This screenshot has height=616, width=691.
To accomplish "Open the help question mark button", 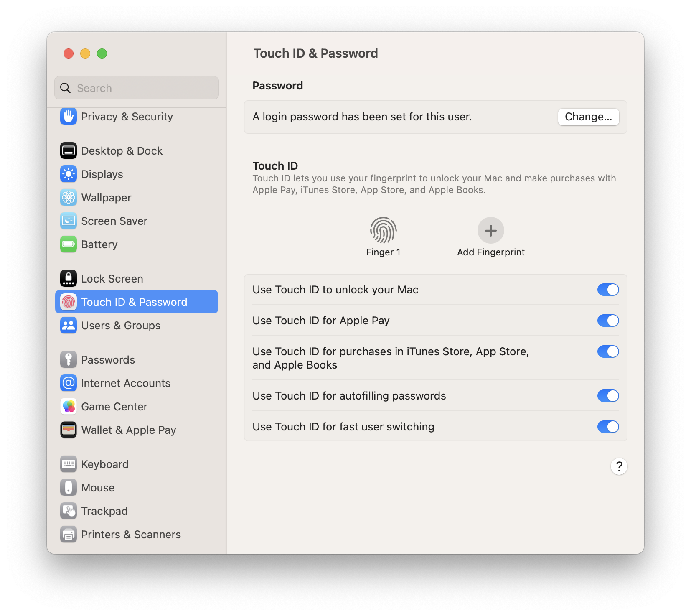I will tap(619, 466).
